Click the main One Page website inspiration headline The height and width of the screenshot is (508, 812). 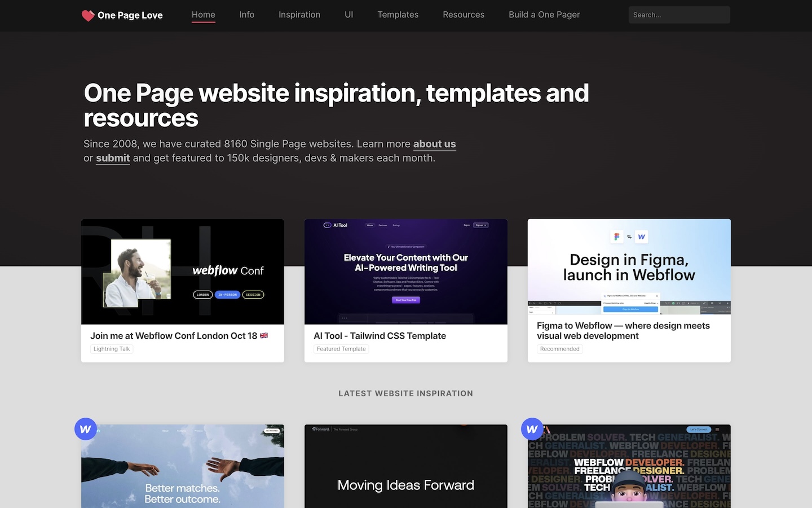[336, 106]
